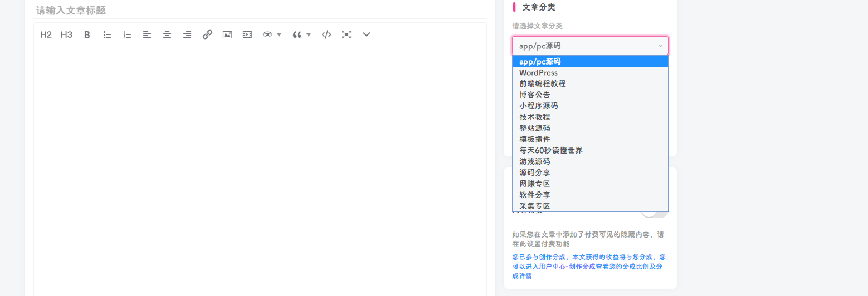Toggle bold text formatting

tap(87, 34)
